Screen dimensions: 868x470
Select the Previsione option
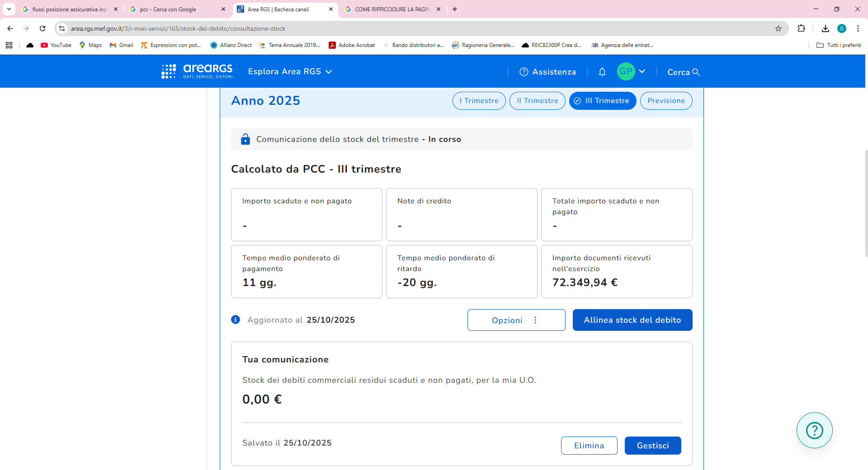click(666, 101)
